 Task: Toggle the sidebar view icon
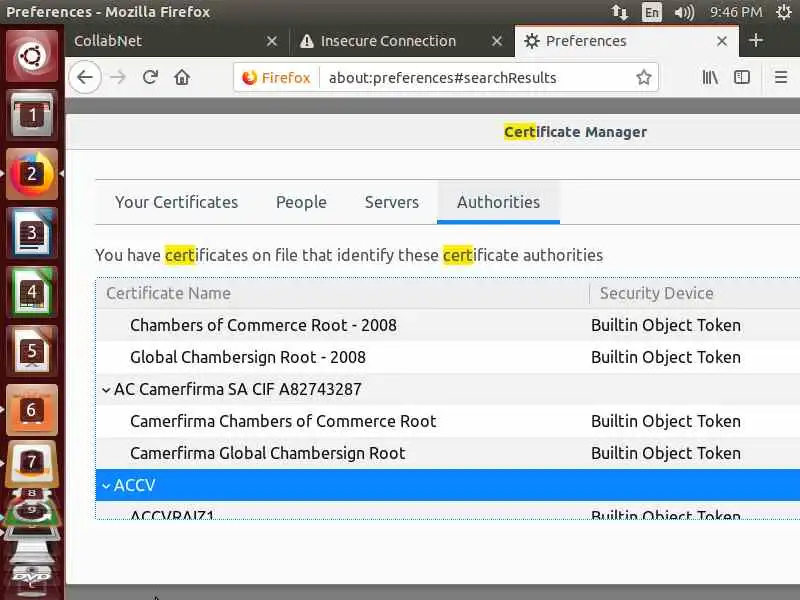[x=742, y=77]
